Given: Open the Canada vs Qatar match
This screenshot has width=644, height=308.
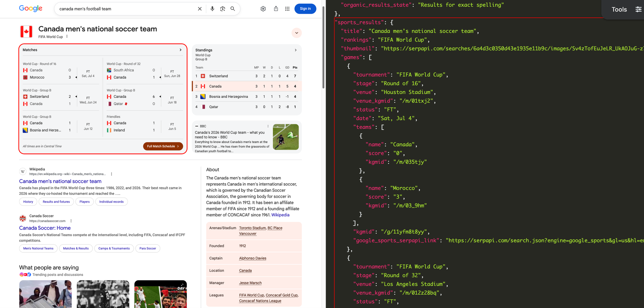Looking at the screenshot, I should pos(145,97).
